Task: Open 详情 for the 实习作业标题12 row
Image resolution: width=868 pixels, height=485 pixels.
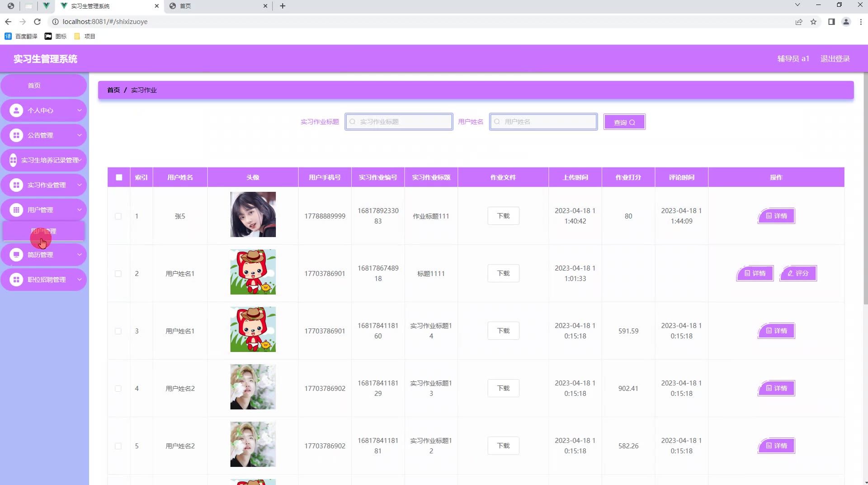Action: pyautogui.click(x=776, y=446)
